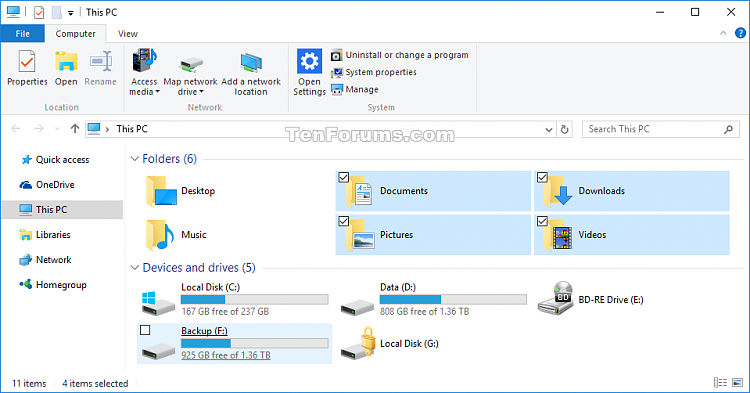Click the Documents folder tile
Viewport: 750px width, 393px height.
click(433, 191)
